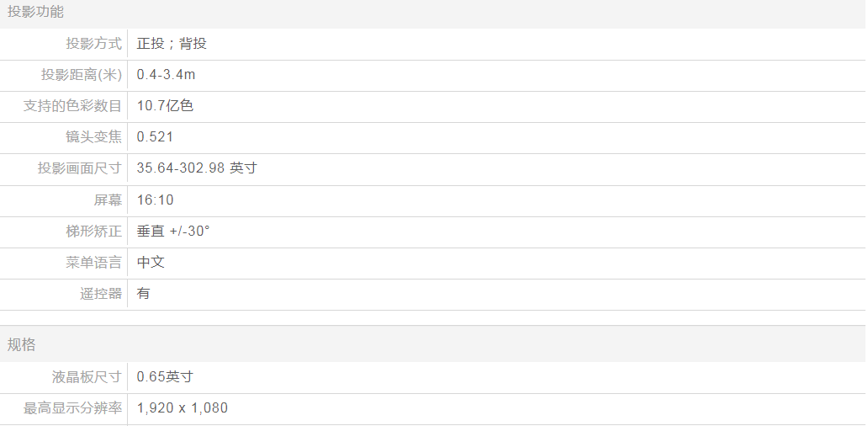This screenshot has height=426, width=868.
Task: Click the 1,920 x 1,080 resolution value
Action: tap(182, 408)
